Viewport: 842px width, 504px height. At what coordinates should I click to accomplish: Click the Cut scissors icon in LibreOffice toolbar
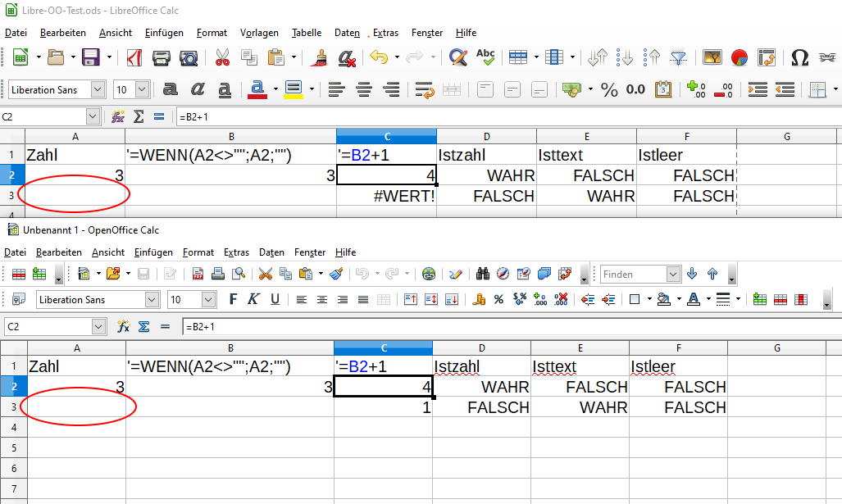click(222, 57)
